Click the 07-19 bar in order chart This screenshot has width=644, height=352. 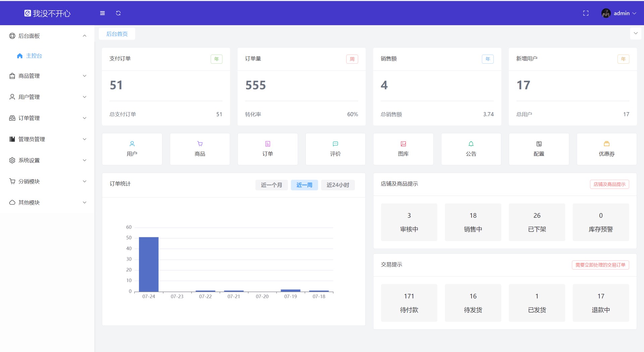coord(290,290)
